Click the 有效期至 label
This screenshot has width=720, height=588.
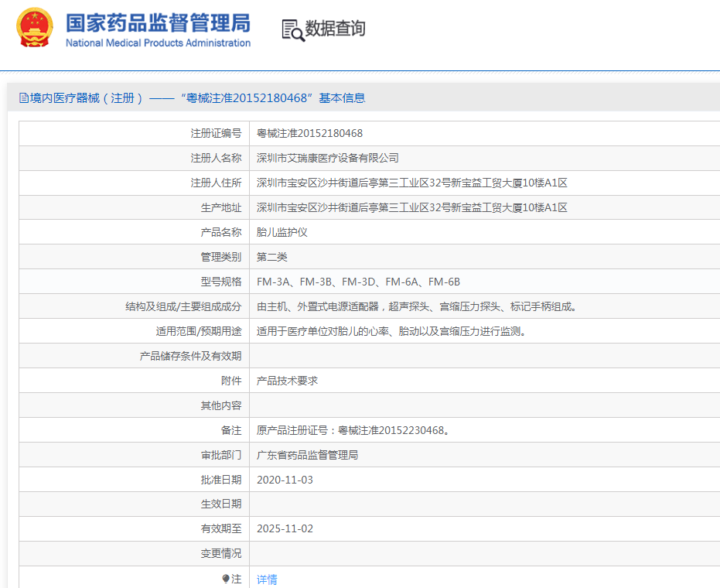coord(221,528)
